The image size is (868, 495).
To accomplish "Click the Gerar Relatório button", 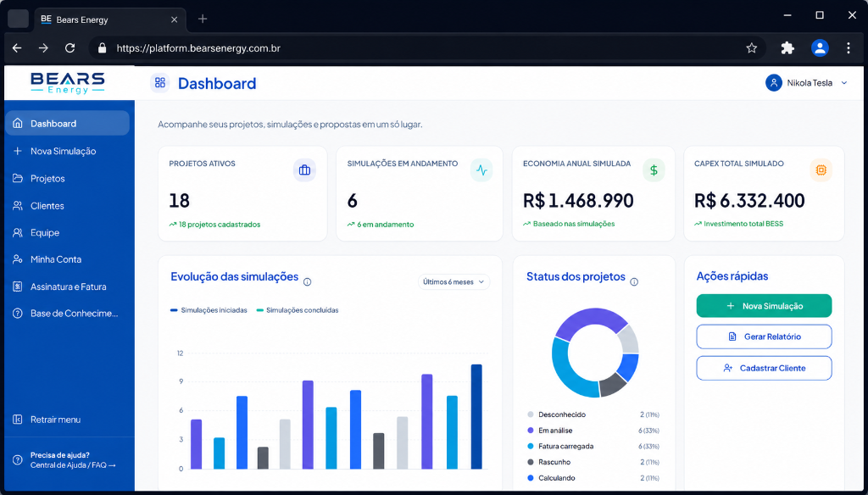I will click(x=764, y=336).
